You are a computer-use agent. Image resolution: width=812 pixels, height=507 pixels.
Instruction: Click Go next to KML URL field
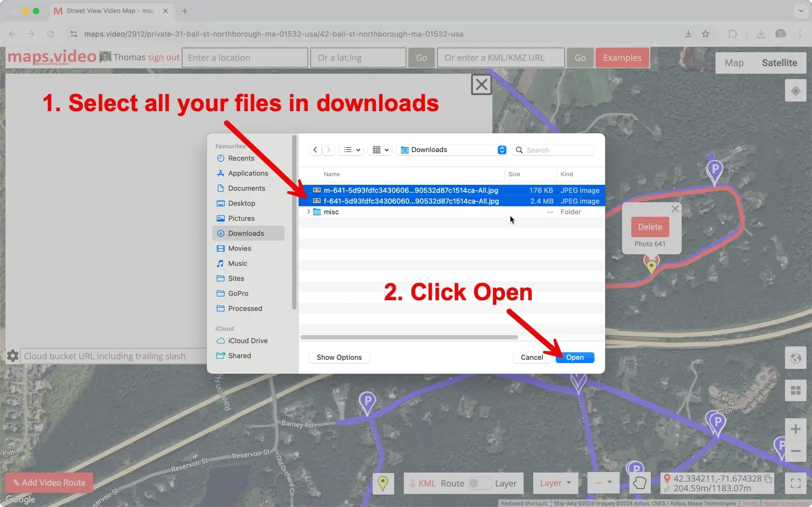[x=580, y=57]
